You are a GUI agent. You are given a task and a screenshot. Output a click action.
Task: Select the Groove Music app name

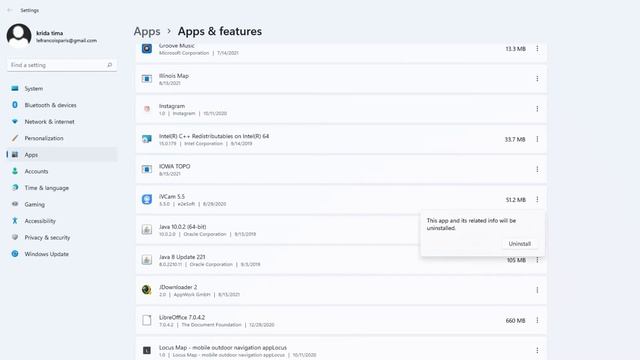[x=177, y=46]
